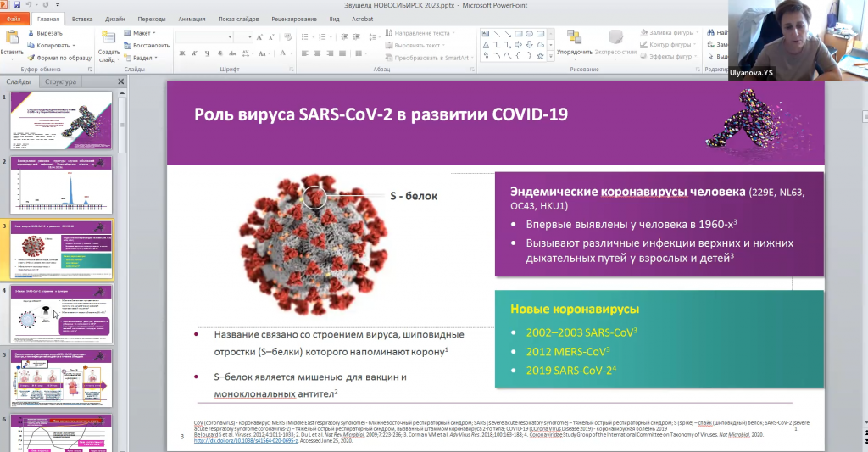The image size is (868, 452).
Task: Select the five-point star shape
Action: pos(540,56)
